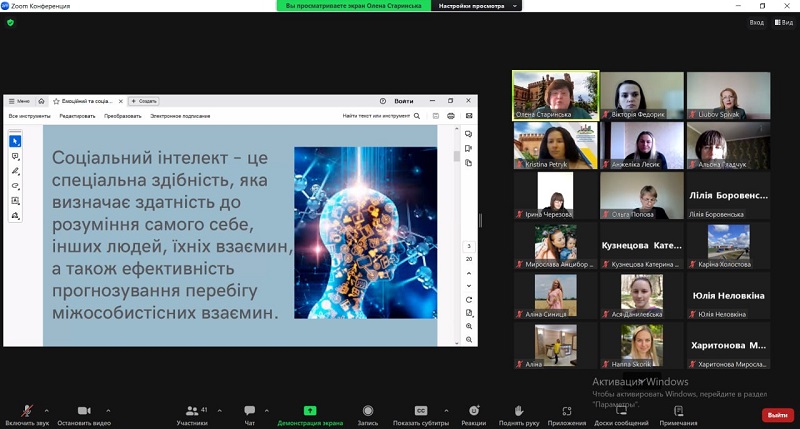Open Редактировать tab in PDF viewer
The width and height of the screenshot is (800, 429).
tap(77, 116)
